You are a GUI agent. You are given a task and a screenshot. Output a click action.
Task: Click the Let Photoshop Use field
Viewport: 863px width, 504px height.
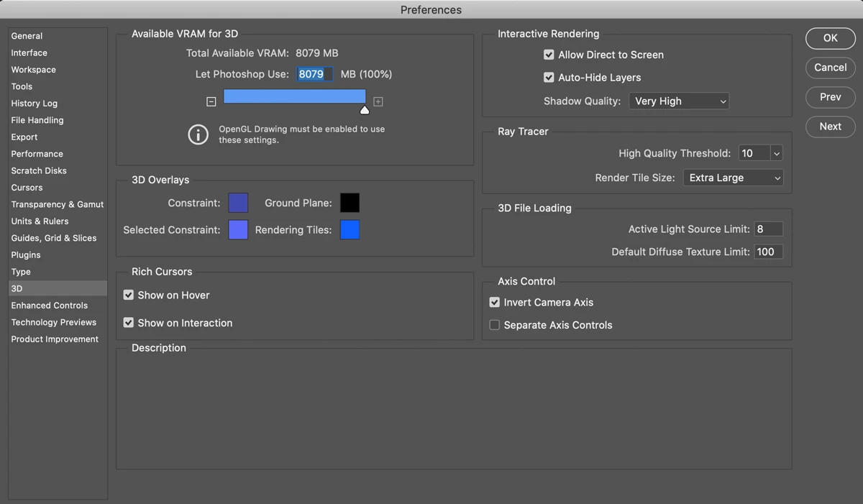(x=315, y=74)
